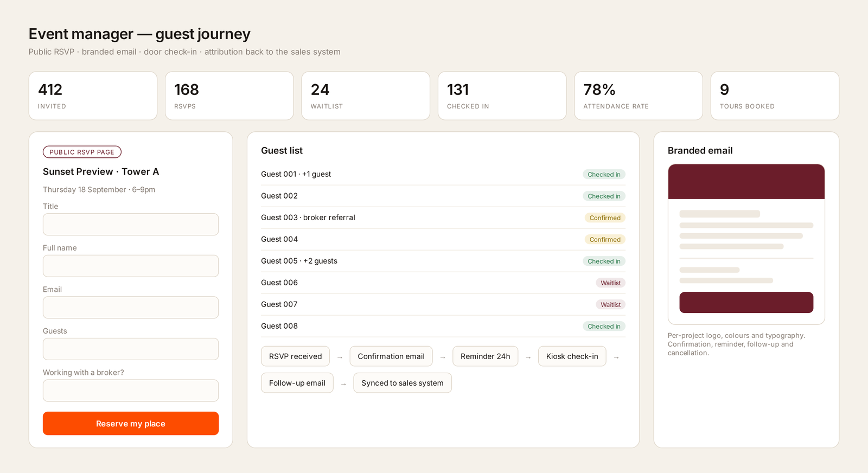Click the Reserve my place button
Image resolution: width=868 pixels, height=473 pixels.
pyautogui.click(x=131, y=423)
